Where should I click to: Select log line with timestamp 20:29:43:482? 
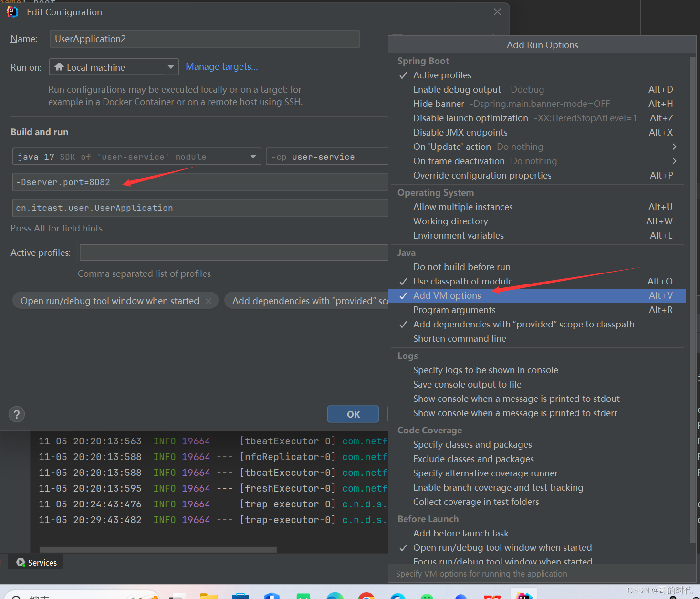[x=213, y=520]
